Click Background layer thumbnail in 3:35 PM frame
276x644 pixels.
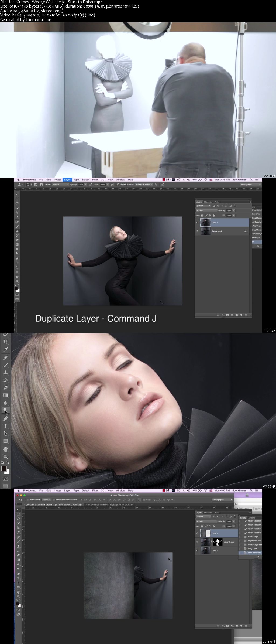(205, 231)
